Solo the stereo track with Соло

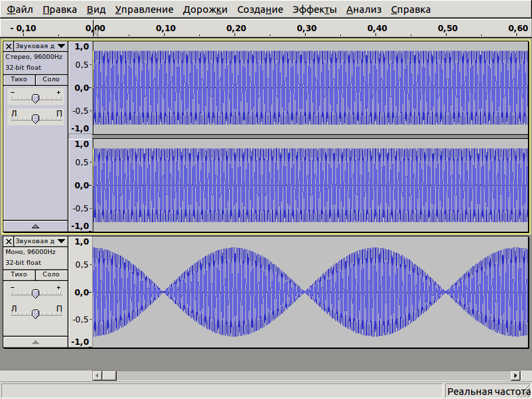pos(51,79)
